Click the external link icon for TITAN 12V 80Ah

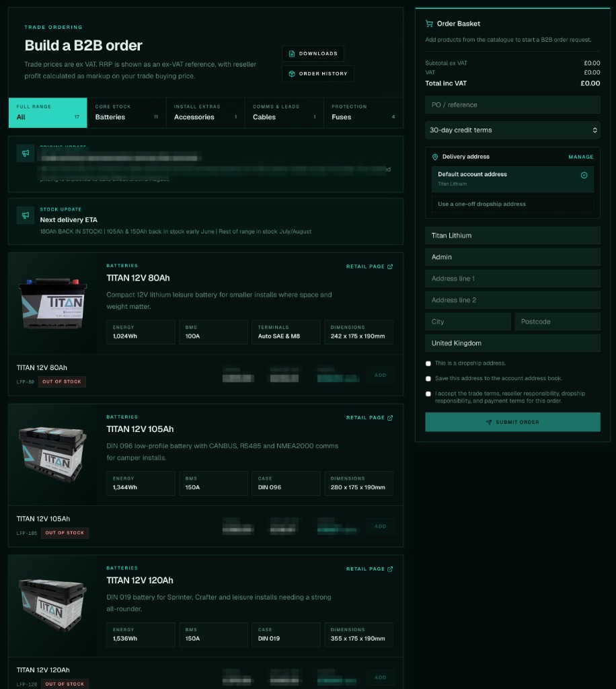(x=390, y=266)
